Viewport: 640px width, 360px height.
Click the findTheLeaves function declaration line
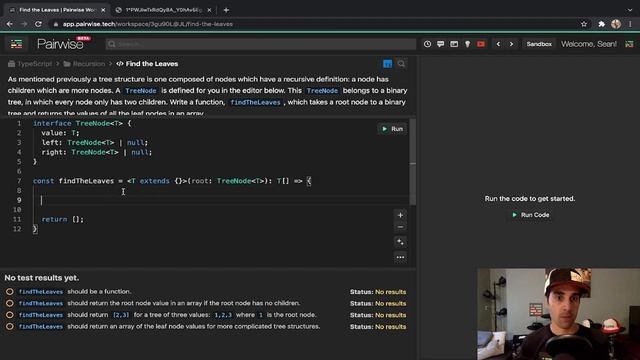click(x=172, y=181)
